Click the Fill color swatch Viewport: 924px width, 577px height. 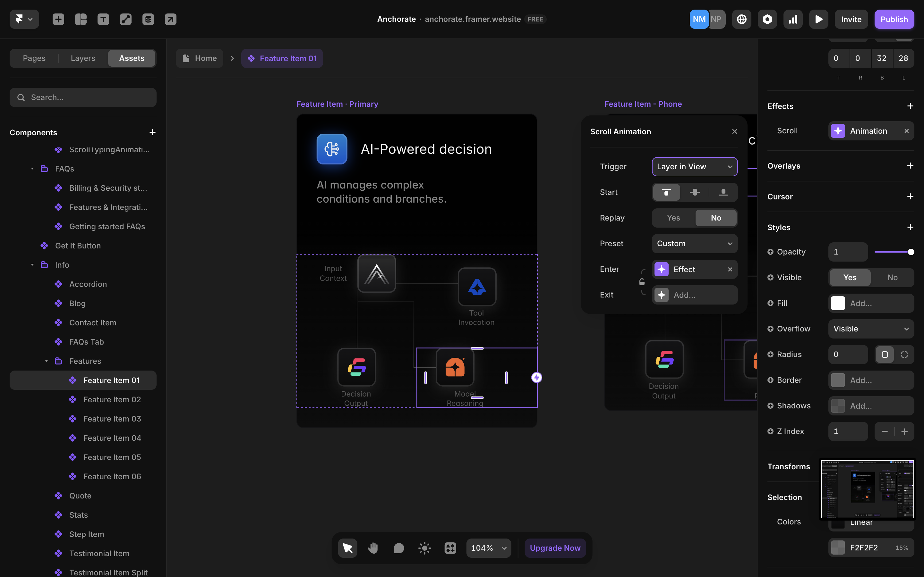838,303
